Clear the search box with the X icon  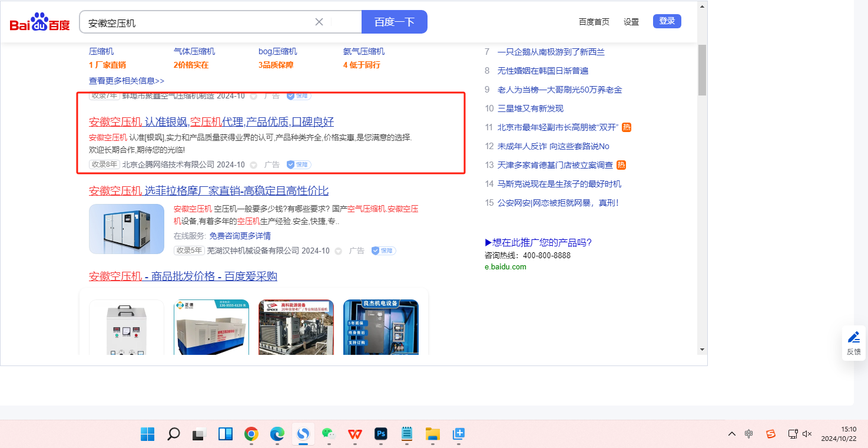[x=319, y=22]
